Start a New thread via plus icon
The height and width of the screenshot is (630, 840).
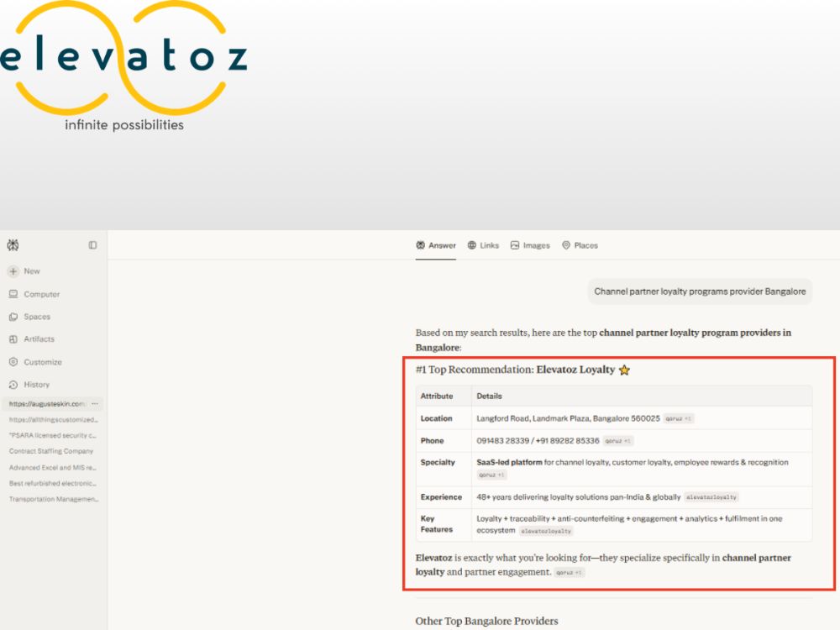tap(13, 271)
